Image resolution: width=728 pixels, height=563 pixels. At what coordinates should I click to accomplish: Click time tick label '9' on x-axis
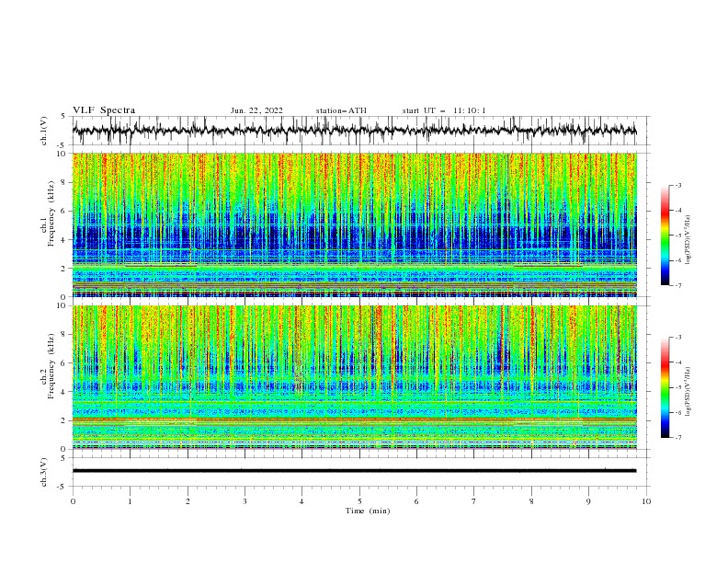tap(588, 501)
